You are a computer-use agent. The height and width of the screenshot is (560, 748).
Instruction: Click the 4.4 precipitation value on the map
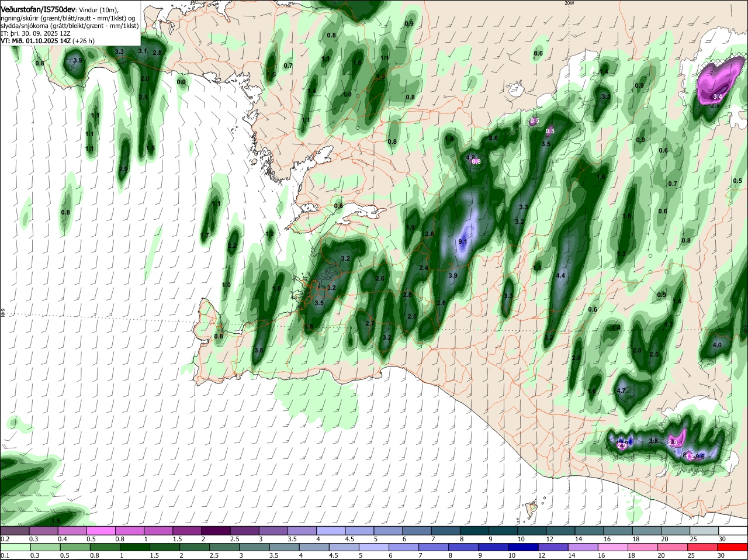(561, 275)
